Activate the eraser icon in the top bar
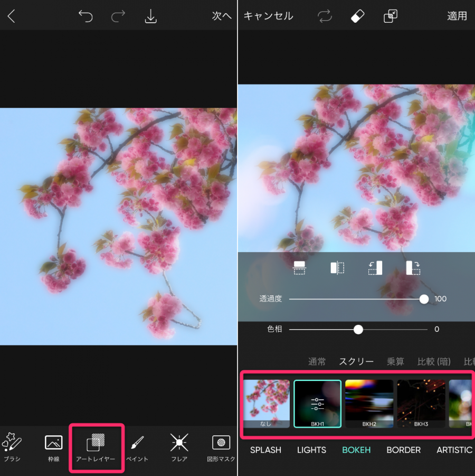This screenshot has width=475, height=476. [x=357, y=16]
